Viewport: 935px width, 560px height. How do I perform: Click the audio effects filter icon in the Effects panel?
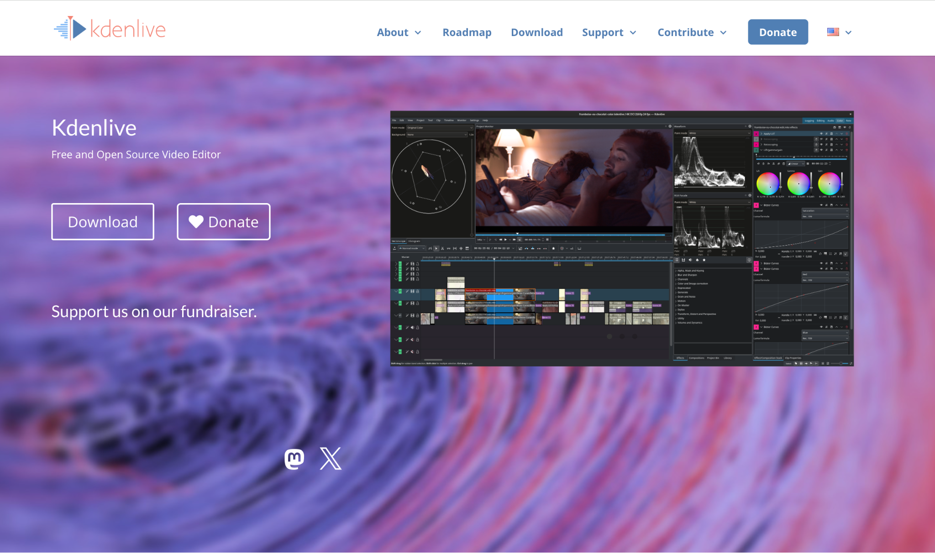click(x=690, y=260)
